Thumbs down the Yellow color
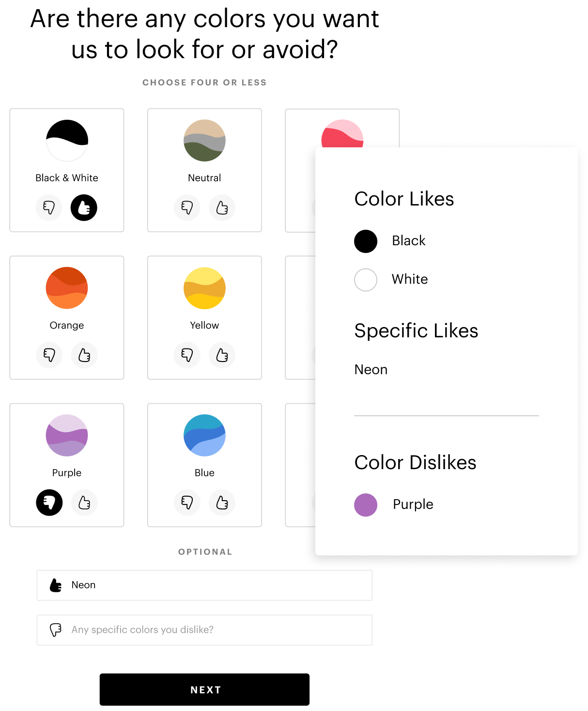 pos(187,355)
